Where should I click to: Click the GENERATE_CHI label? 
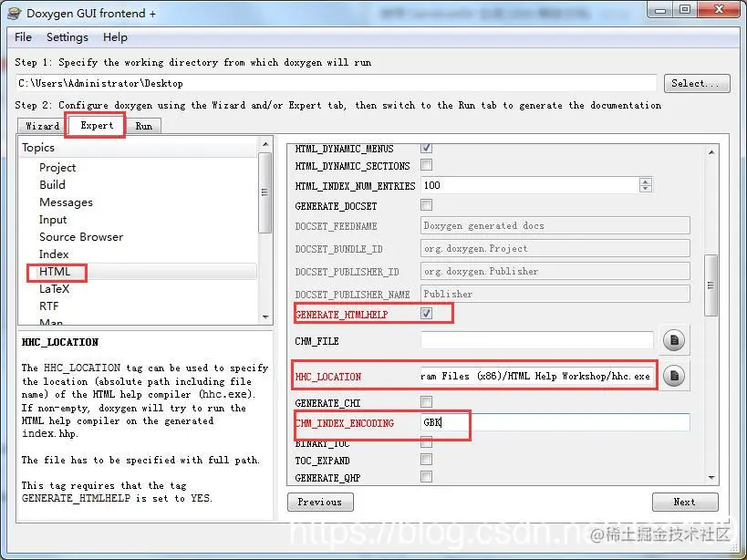(327, 403)
